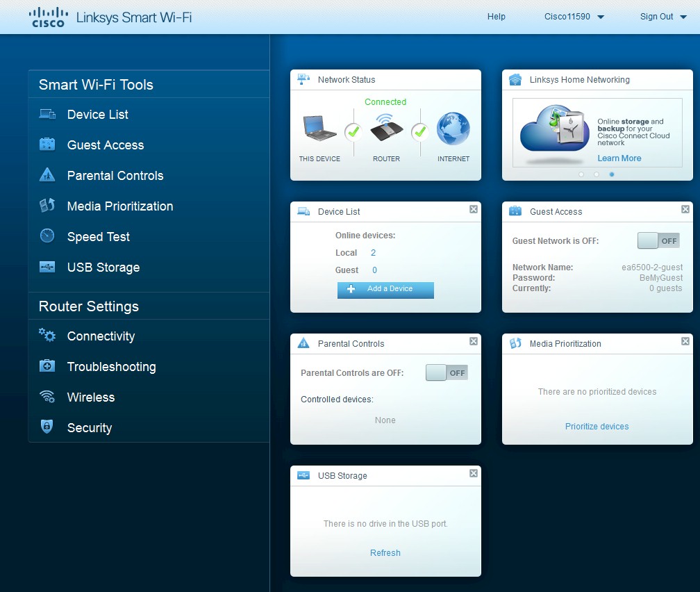Click the Guest Access widget header icon
Viewport: 700px width, 592px height.
(515, 211)
